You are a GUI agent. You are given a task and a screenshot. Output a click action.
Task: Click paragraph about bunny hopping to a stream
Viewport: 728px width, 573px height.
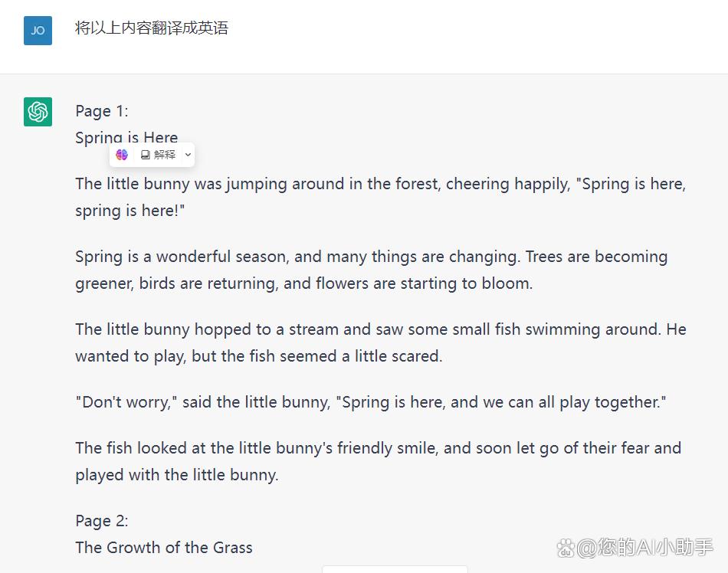(x=381, y=343)
